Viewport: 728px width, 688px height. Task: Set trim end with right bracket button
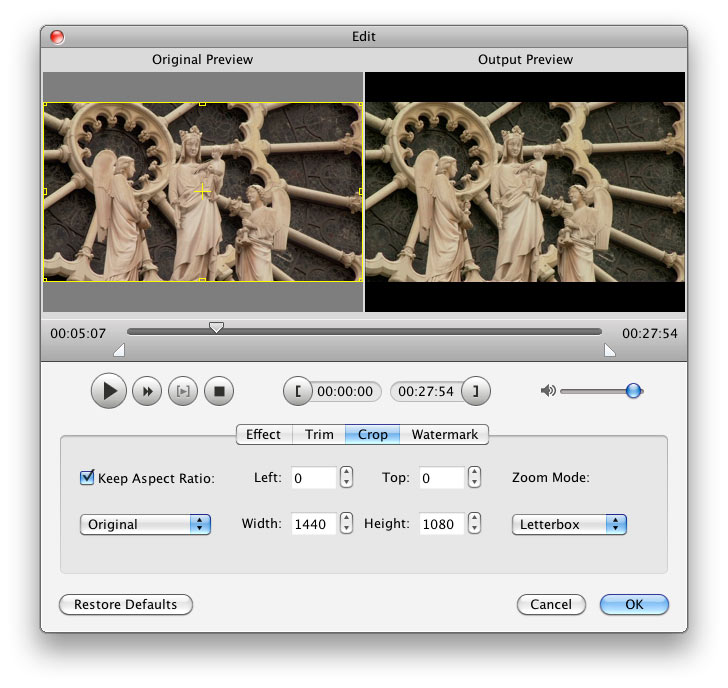(476, 391)
